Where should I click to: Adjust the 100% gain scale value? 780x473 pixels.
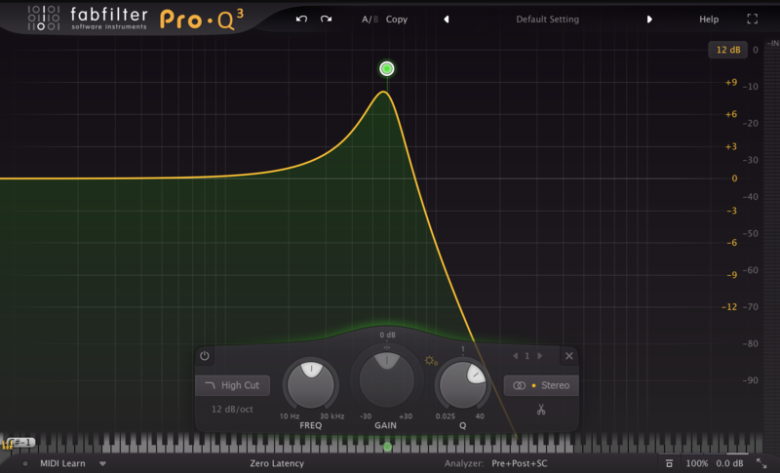[x=696, y=464]
